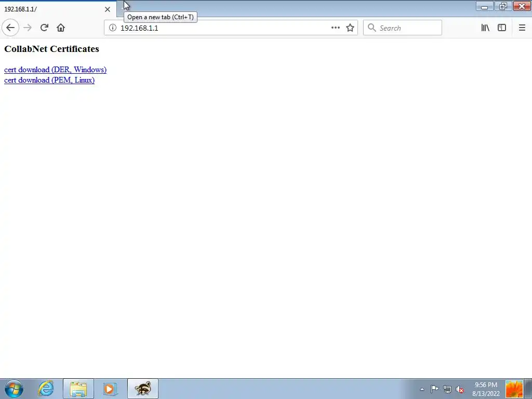This screenshot has width=532, height=399.
Task: Open the network status tray icon
Action: [447, 389]
